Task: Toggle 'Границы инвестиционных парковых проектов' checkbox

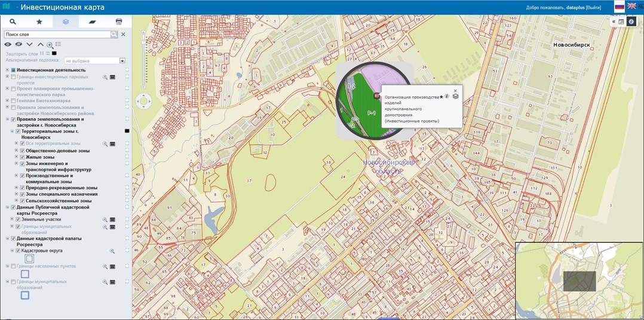Action: (x=14, y=77)
